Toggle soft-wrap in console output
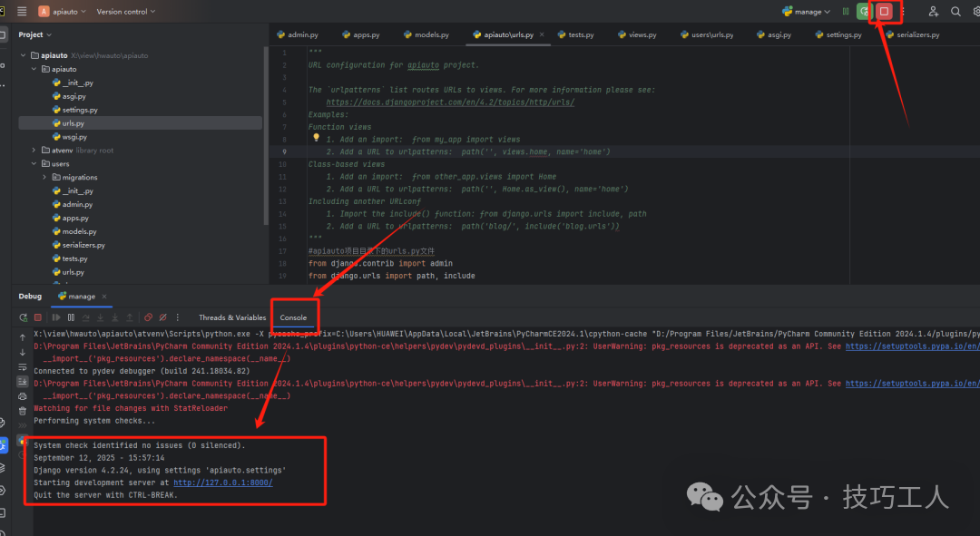The height and width of the screenshot is (536, 980). (22, 365)
